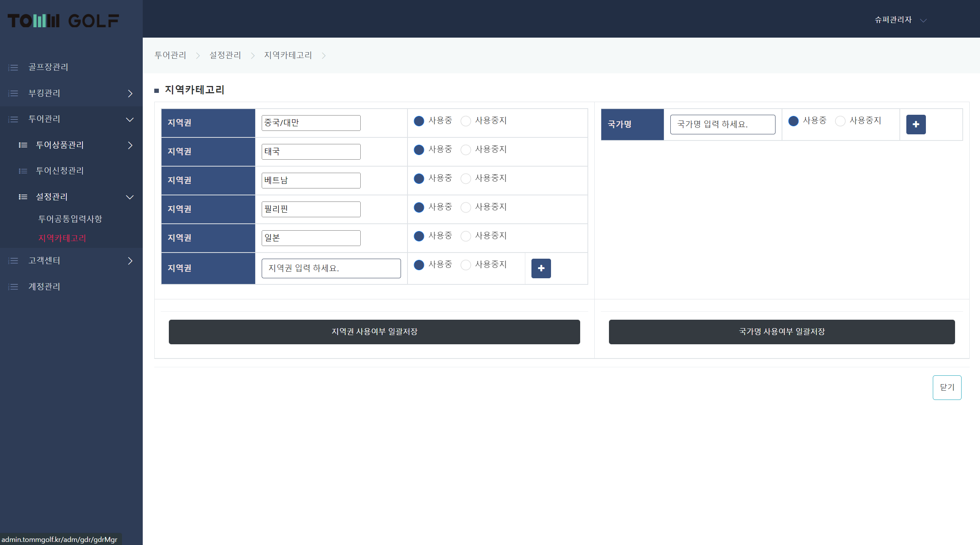Click the list icon beside 계정관리
Viewport: 980px width, 545px height.
point(13,287)
